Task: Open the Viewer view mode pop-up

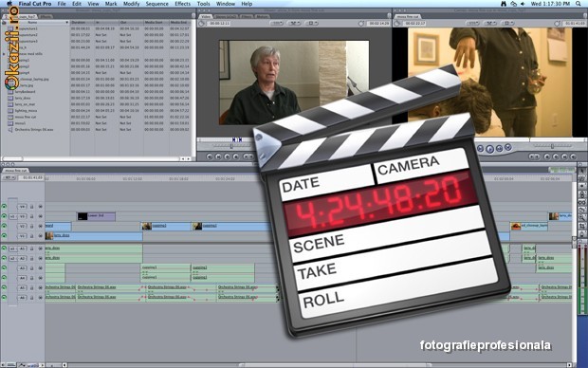Action: [311, 24]
